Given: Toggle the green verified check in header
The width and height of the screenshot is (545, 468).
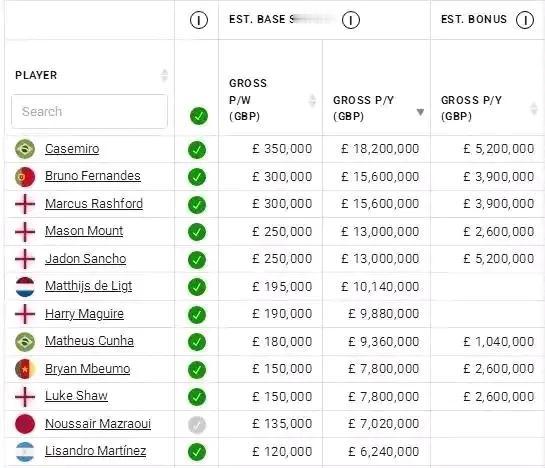Looking at the screenshot, I should pyautogui.click(x=199, y=116).
